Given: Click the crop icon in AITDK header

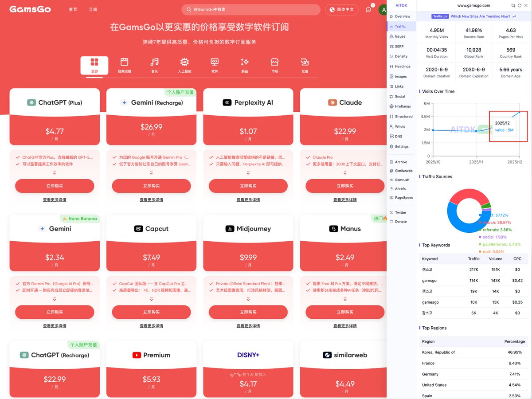Looking at the screenshot, I should (513, 5).
